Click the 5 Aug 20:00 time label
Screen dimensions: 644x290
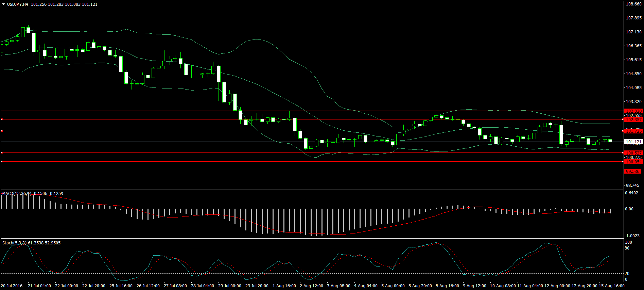click(420, 286)
